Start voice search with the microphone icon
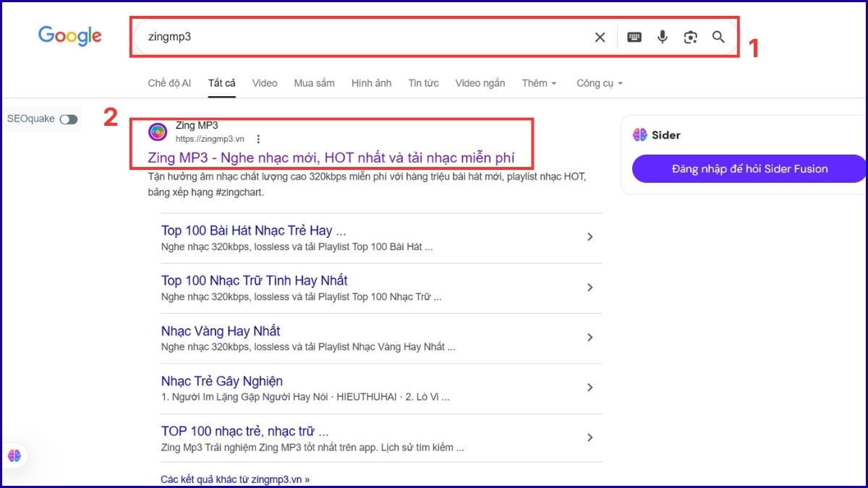Viewport: 868px width, 488px height. [662, 37]
